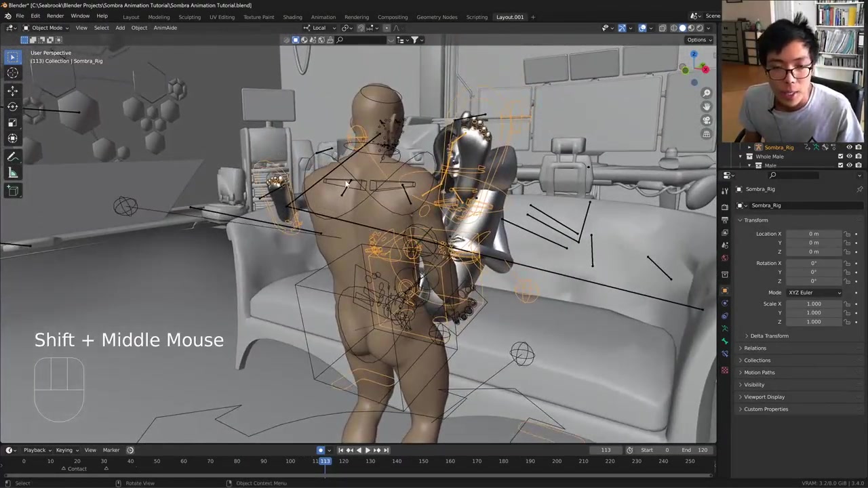The image size is (868, 488).
Task: Expand the Delta Transform panel
Action: tap(769, 336)
